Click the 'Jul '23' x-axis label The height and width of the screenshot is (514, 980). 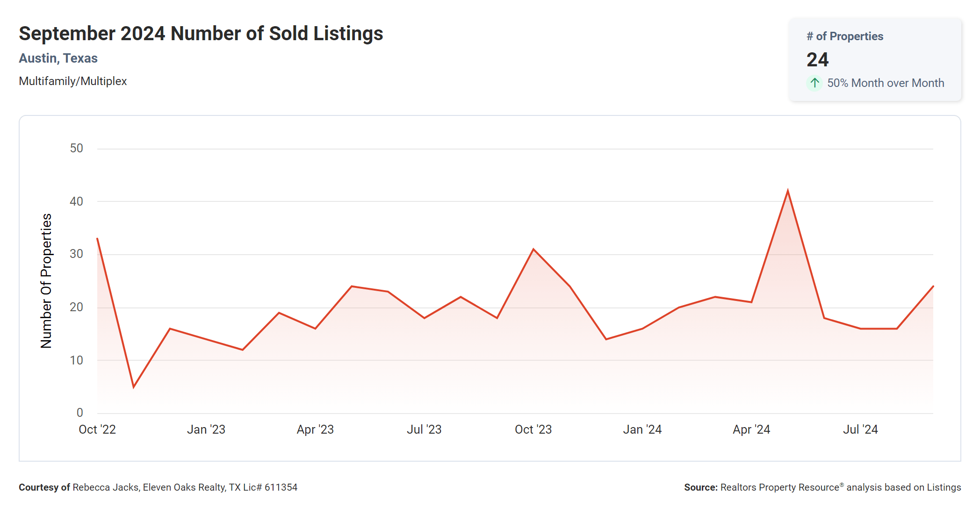click(424, 429)
